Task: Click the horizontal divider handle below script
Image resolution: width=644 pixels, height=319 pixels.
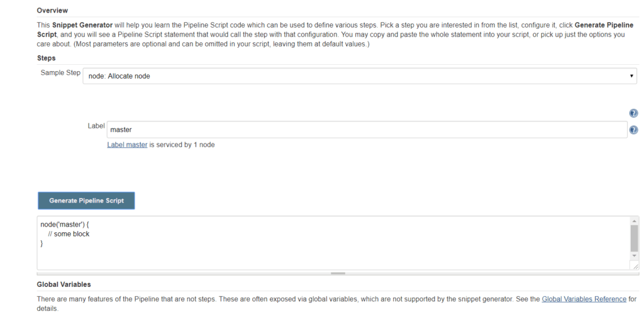Action: tap(338, 273)
